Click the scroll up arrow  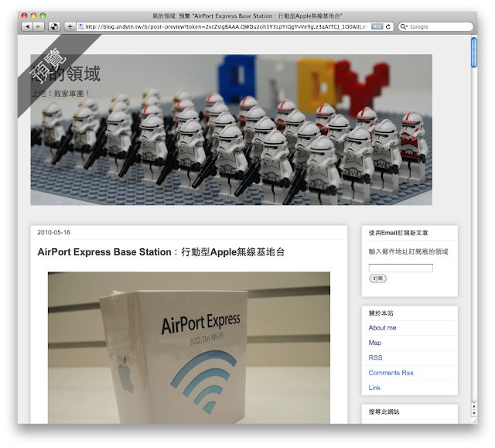click(x=474, y=405)
